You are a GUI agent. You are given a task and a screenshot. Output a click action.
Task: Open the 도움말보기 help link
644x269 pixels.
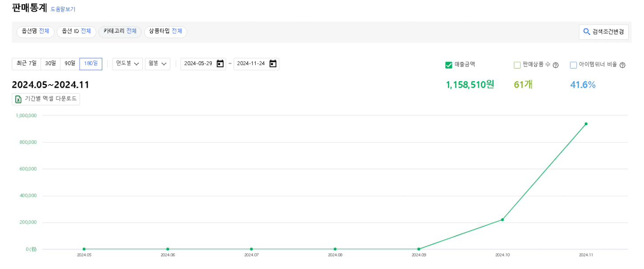click(x=63, y=9)
